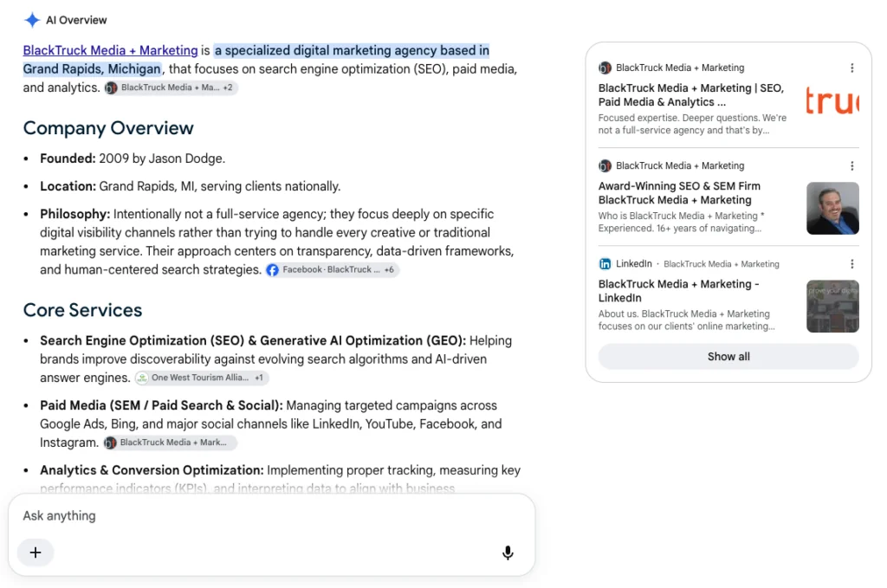Screen dimensions: 887x588
Task: Click the Company Overview heading
Action: [x=108, y=128]
